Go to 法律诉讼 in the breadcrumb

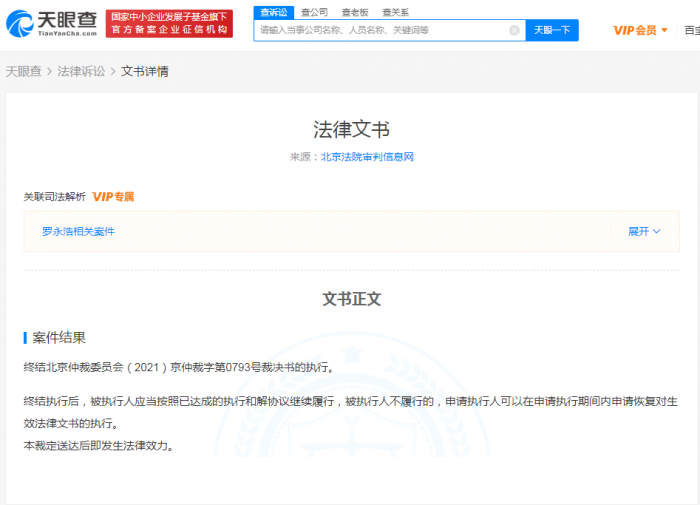(81, 72)
